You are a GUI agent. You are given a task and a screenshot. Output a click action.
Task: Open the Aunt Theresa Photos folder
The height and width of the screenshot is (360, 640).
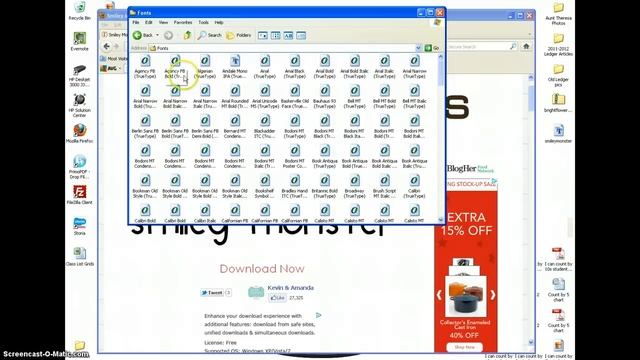[558, 14]
